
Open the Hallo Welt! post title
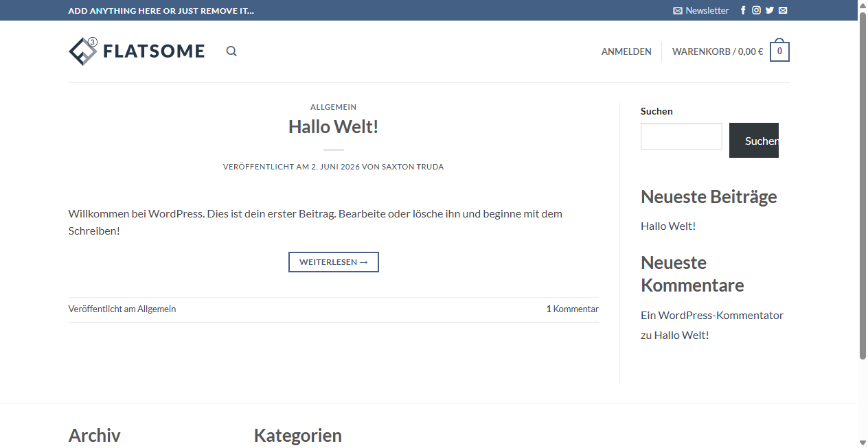pyautogui.click(x=333, y=127)
